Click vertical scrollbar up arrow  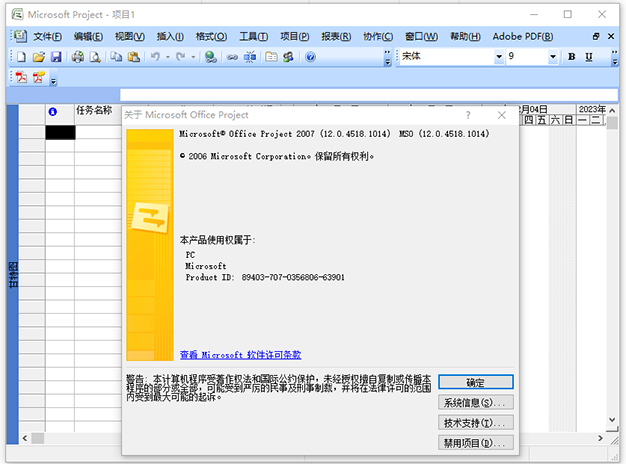[x=612, y=111]
